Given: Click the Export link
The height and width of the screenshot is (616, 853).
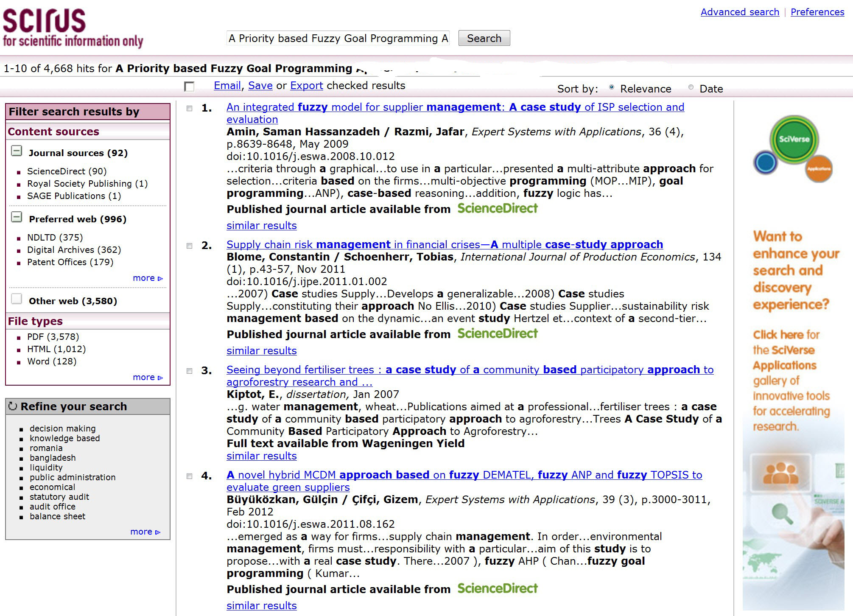Looking at the screenshot, I should [307, 86].
